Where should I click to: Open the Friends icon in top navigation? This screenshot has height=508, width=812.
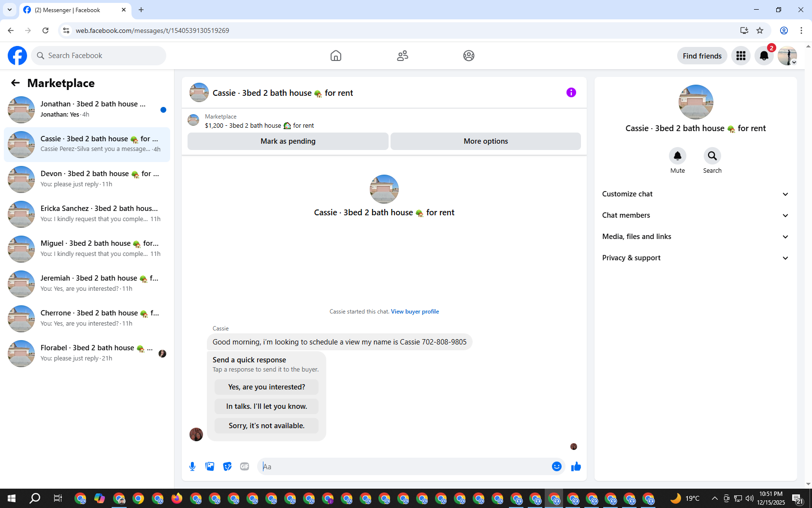(x=403, y=56)
